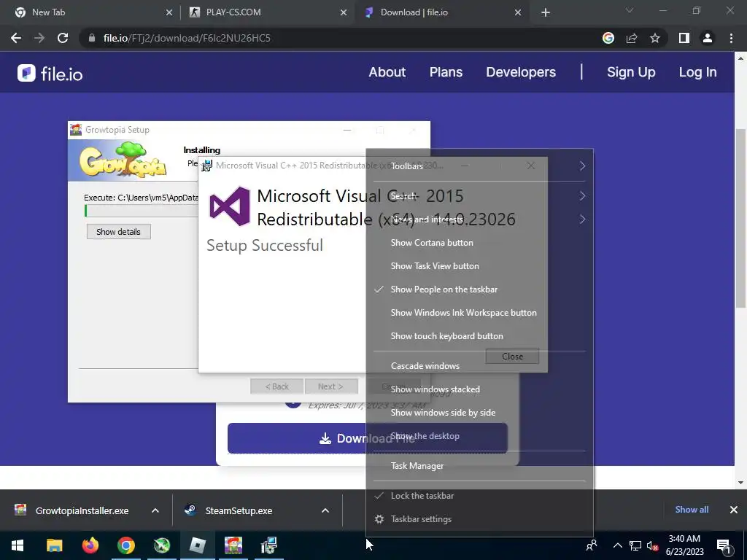
Task: Open a new browser tab with plus
Action: [546, 12]
